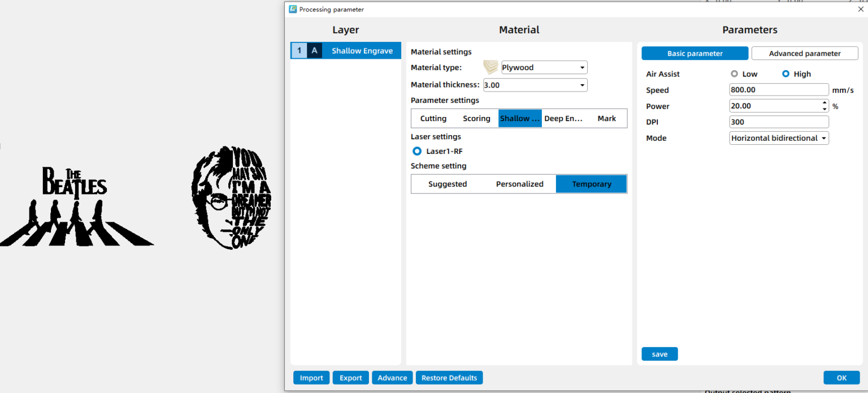
Task: Click the layer A color badge
Action: point(315,51)
